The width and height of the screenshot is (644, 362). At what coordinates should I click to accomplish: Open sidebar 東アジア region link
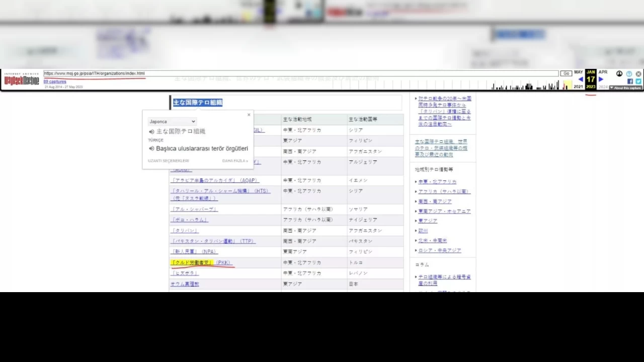coord(428,221)
